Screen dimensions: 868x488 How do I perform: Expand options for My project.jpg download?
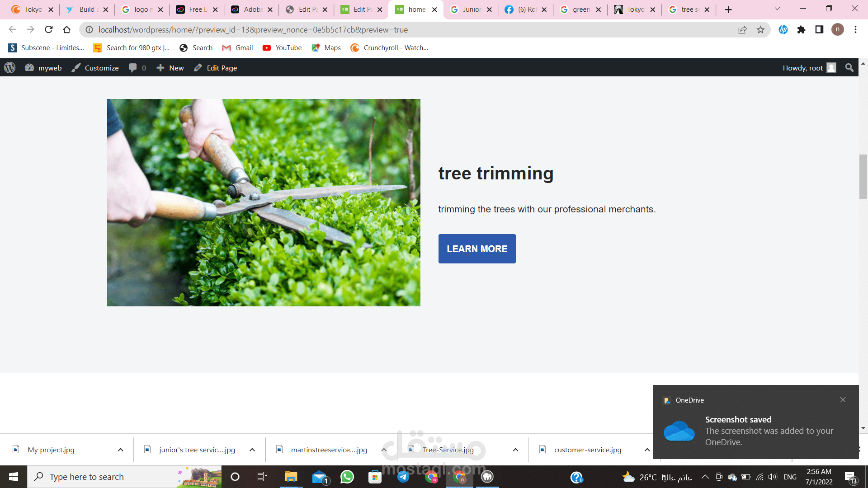120,450
